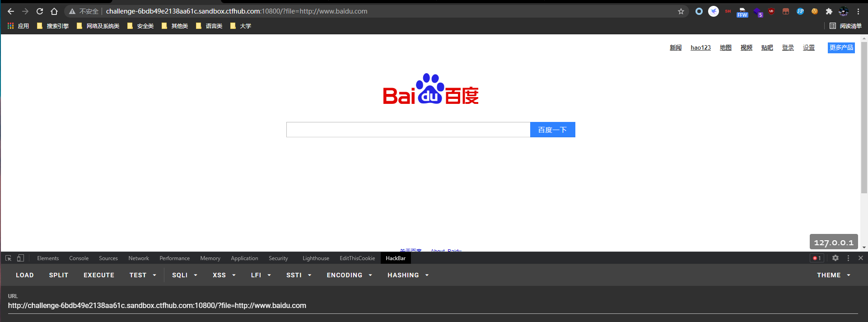Activate the DevTools element inspector
The width and height of the screenshot is (868, 322).
coord(8,258)
